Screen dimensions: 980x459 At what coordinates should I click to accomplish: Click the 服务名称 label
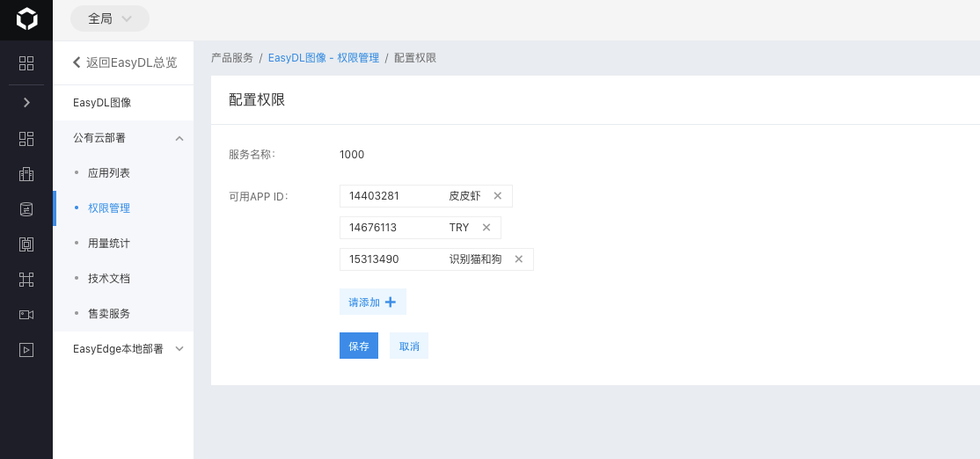(252, 154)
